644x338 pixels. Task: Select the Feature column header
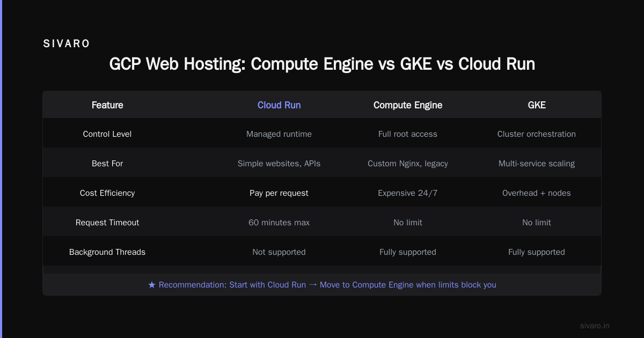coord(107,105)
